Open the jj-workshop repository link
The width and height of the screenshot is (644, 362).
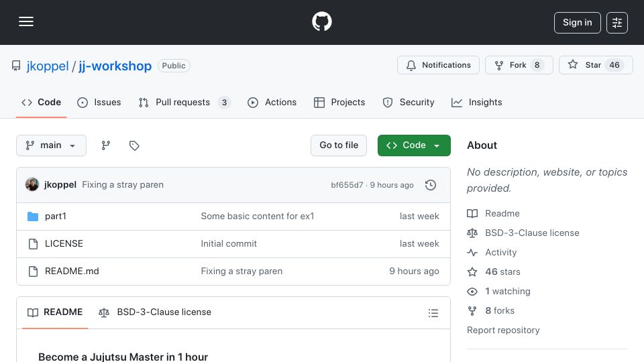[115, 66]
